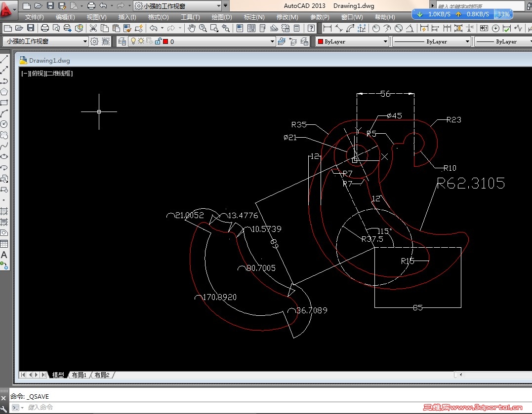Activate the Pan hand tool
Image resolution: width=532 pixels, height=414 pixels.
coord(192,28)
